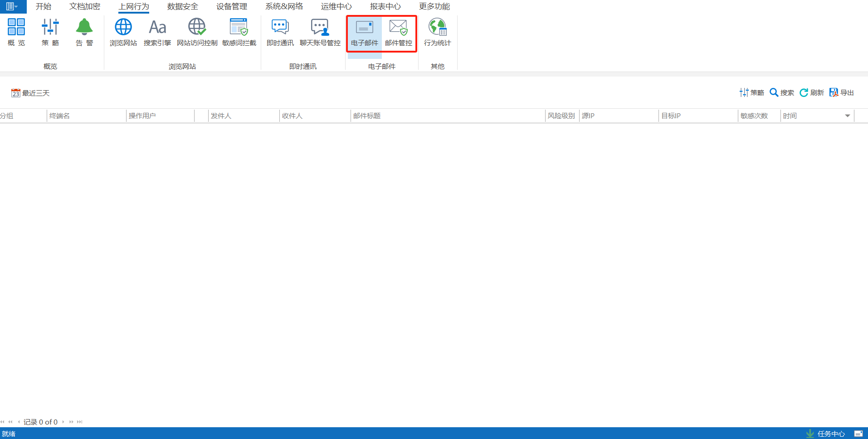
Task: Switch to the 系统&网络 tab
Action: coord(284,6)
